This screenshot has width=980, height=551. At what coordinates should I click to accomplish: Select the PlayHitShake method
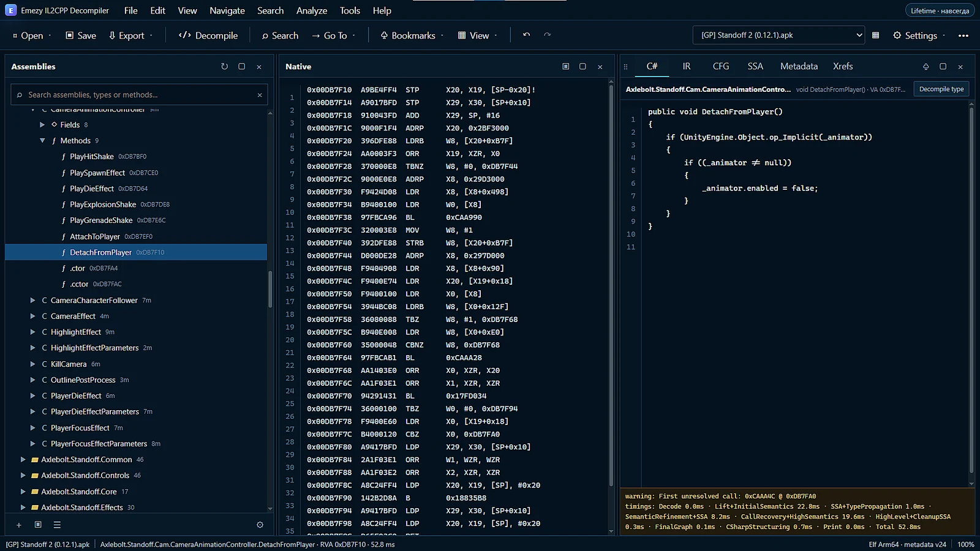tap(92, 157)
